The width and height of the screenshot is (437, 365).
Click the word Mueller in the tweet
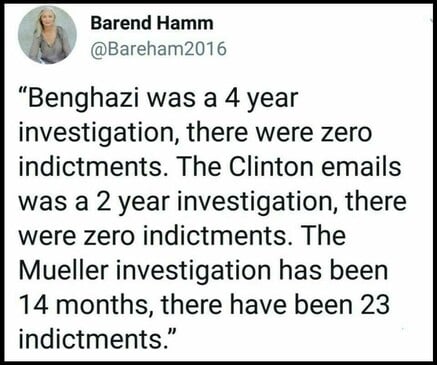pyautogui.click(x=63, y=270)
